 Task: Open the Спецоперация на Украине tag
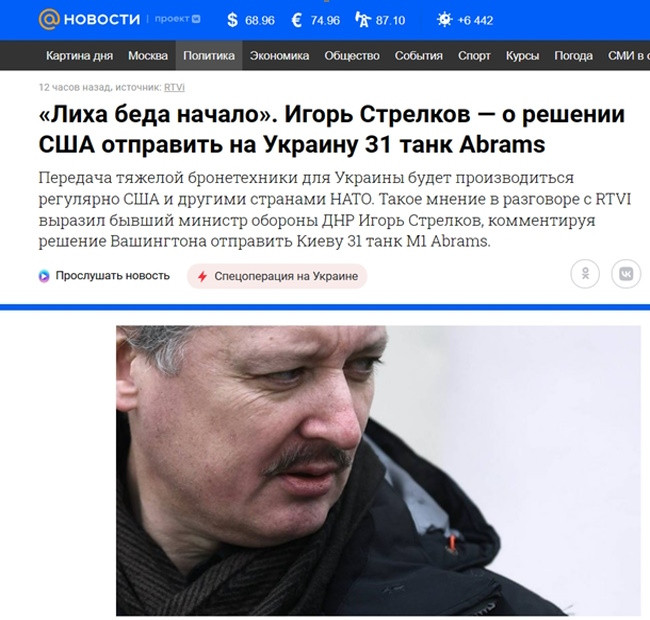(x=277, y=276)
